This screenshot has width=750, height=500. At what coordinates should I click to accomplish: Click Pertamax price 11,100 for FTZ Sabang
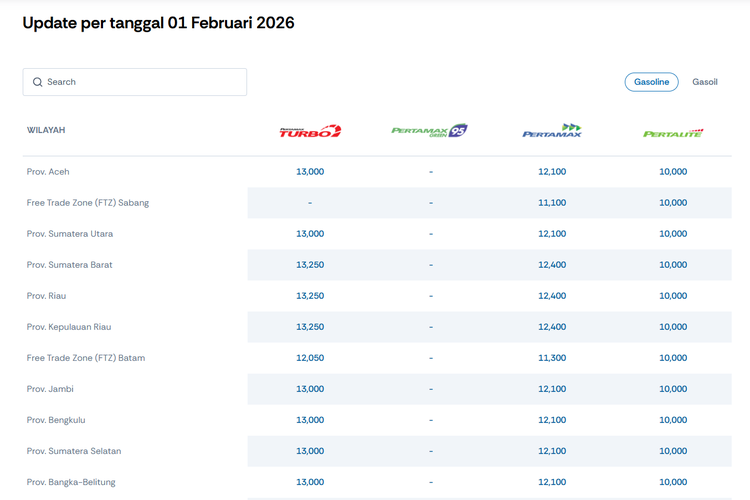552,203
